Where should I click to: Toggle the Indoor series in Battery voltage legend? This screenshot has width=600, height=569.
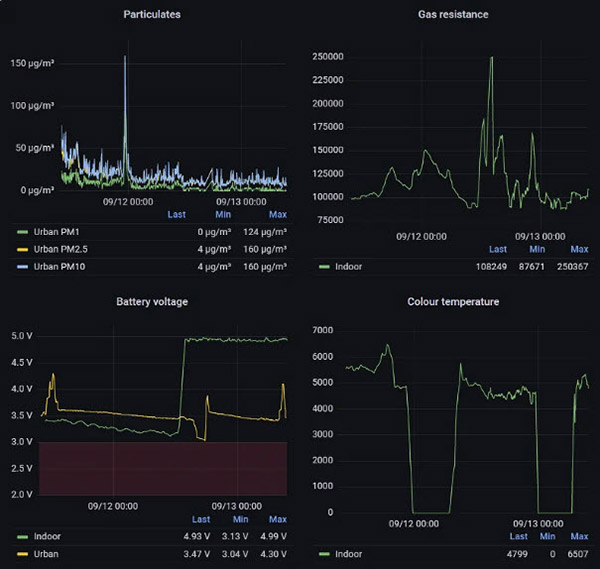(48, 536)
